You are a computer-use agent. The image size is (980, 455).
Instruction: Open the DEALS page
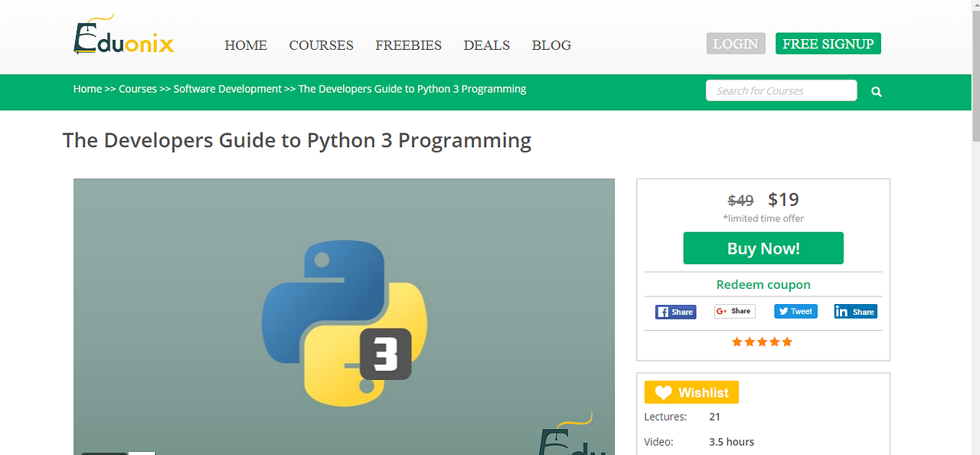tap(486, 45)
